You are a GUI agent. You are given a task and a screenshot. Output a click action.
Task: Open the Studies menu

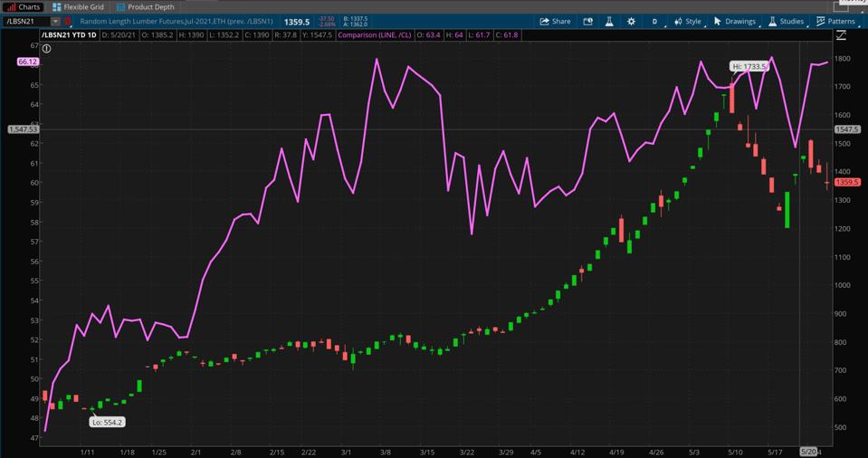pyautogui.click(x=785, y=21)
